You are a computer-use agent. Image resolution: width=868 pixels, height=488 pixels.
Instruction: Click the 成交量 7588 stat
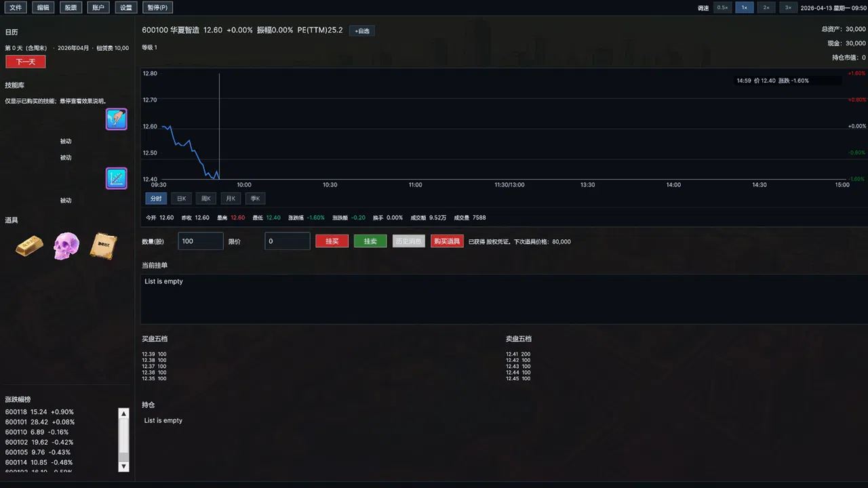tap(469, 218)
